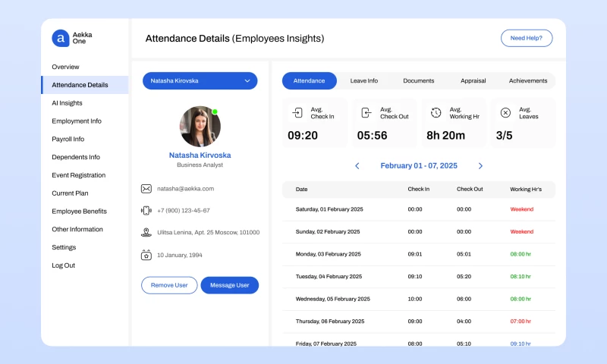This screenshot has height=364, width=607.
Task: Open Settings in the sidebar
Action: pos(64,247)
